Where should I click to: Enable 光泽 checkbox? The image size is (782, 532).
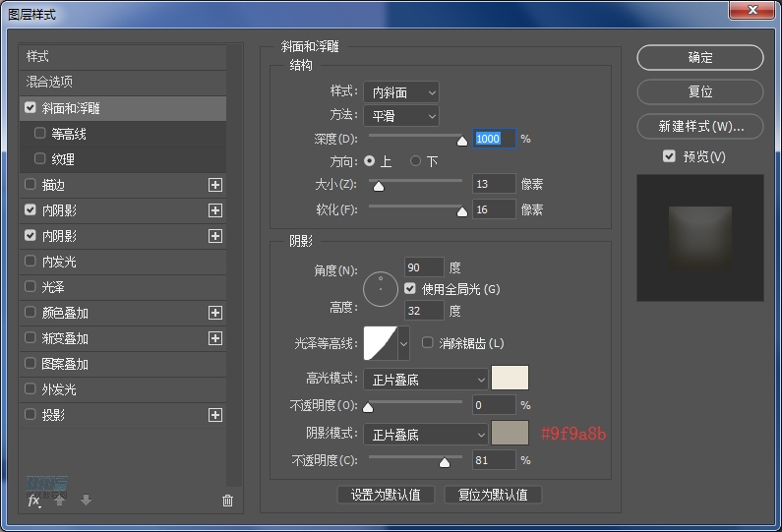30,287
